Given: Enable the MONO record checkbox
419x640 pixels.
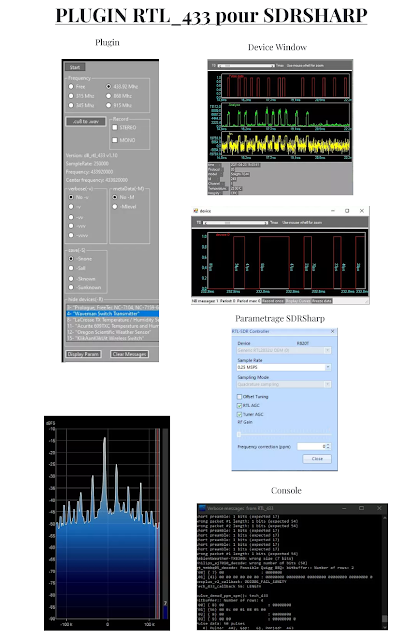Looking at the screenshot, I should pos(115,140).
